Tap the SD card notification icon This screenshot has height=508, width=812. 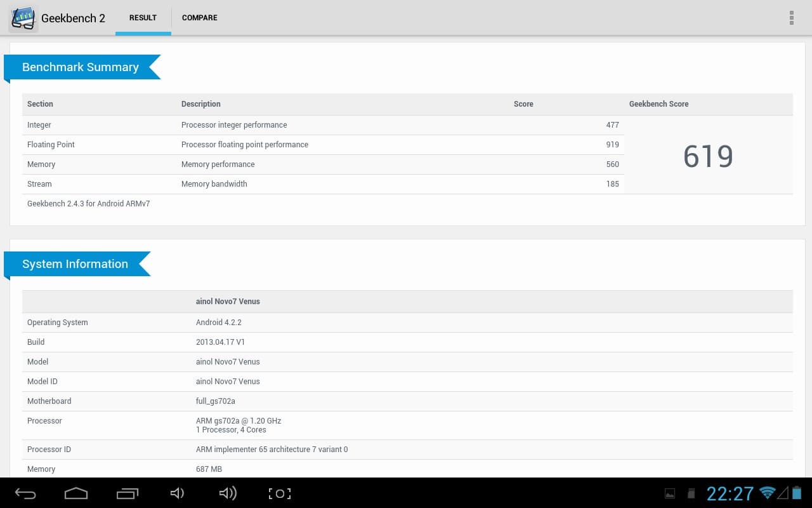[x=691, y=493]
